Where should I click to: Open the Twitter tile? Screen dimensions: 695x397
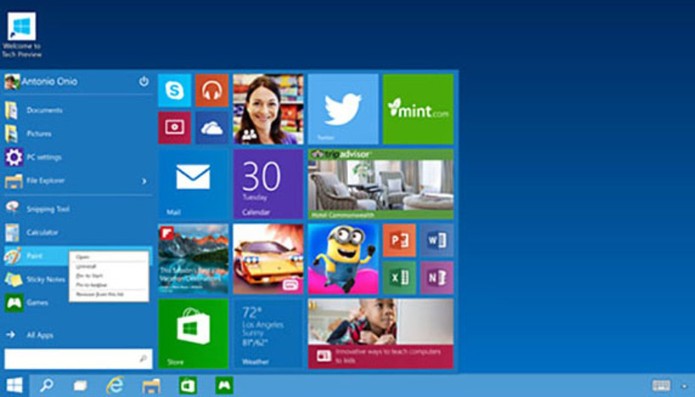pos(343,109)
